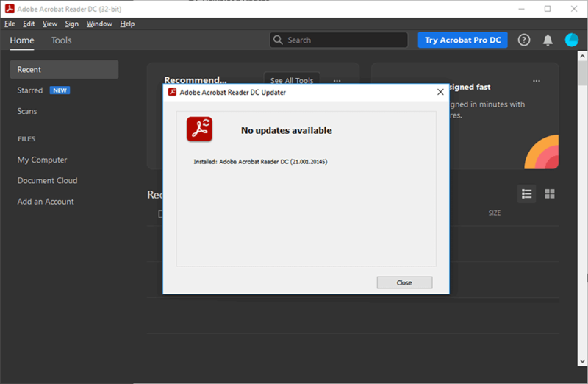Open options ellipsis on Recommended card

pyautogui.click(x=337, y=81)
